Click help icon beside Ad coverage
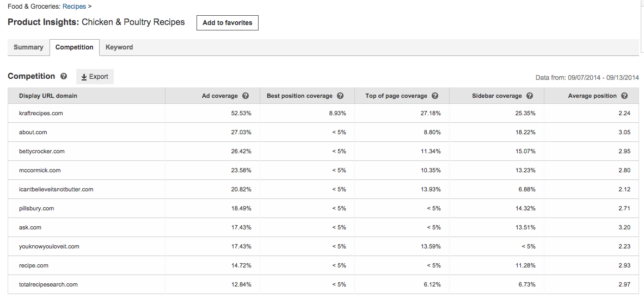Screen dimensions: 644x299 (x=246, y=96)
